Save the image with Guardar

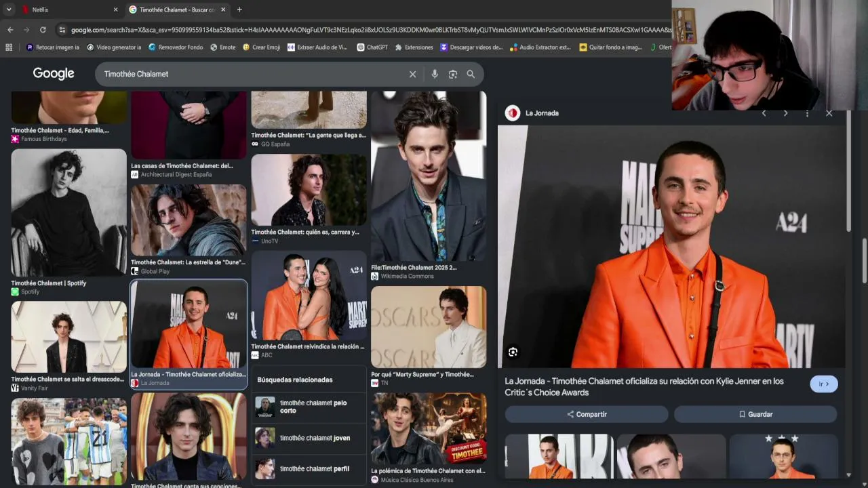click(x=755, y=414)
